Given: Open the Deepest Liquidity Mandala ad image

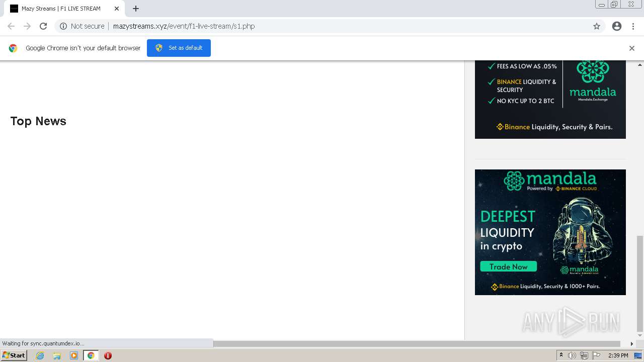Looking at the screenshot, I should (x=550, y=232).
